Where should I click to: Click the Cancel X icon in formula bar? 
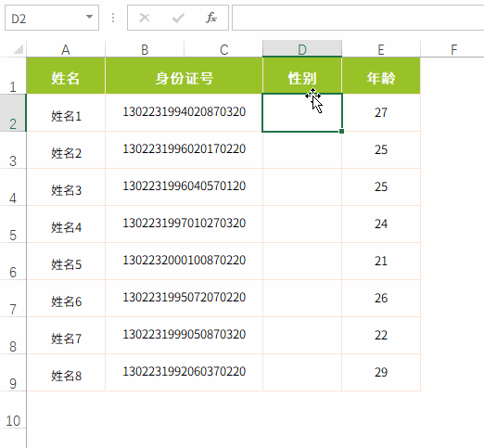[x=145, y=18]
